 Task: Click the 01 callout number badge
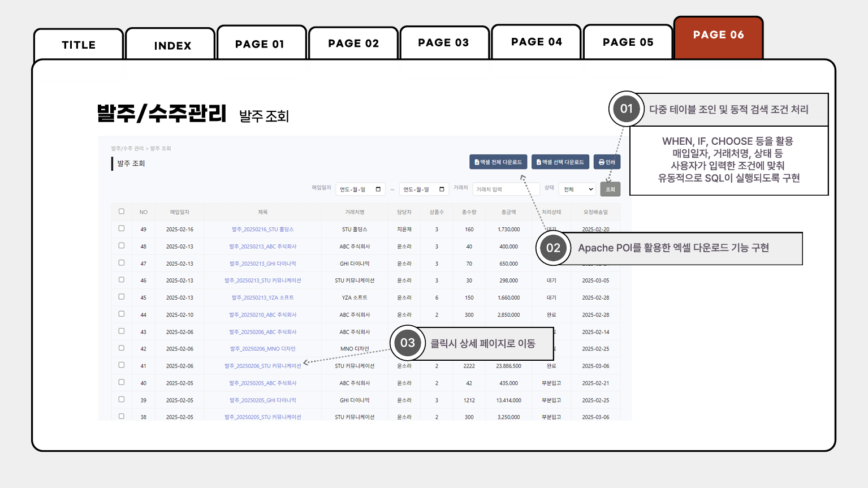click(626, 109)
